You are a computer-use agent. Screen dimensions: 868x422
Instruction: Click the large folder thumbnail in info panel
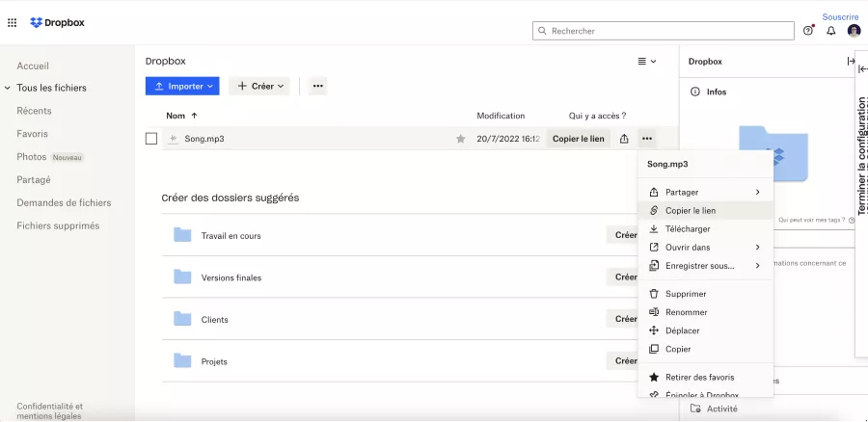pos(773,154)
